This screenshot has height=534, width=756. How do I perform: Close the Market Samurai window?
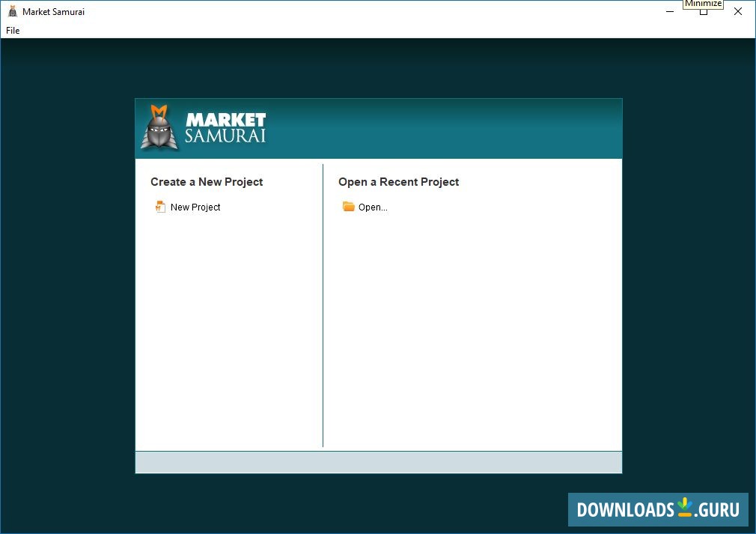pos(738,11)
